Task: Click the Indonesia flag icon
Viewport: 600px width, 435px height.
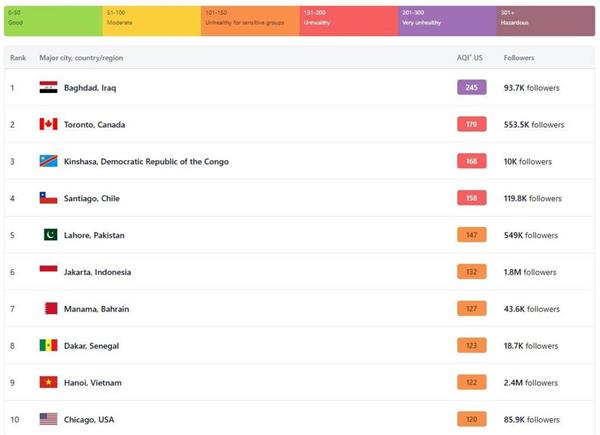Action: pos(48,269)
